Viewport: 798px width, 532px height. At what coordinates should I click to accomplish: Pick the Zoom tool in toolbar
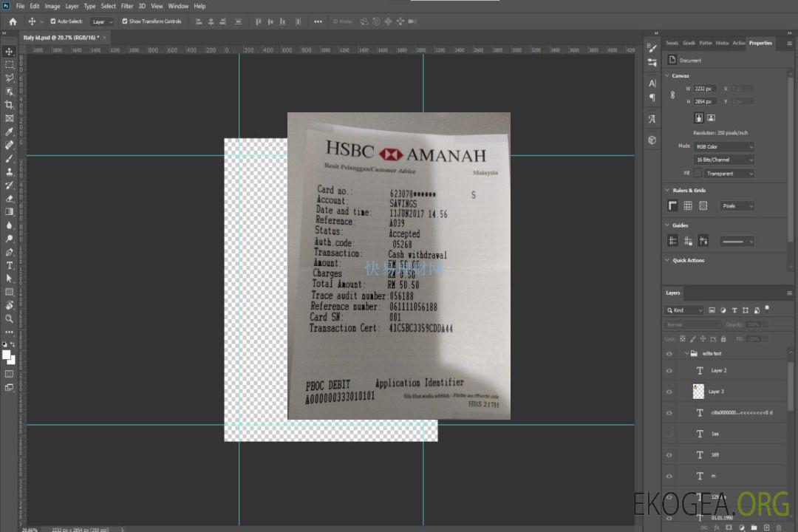(x=10, y=318)
